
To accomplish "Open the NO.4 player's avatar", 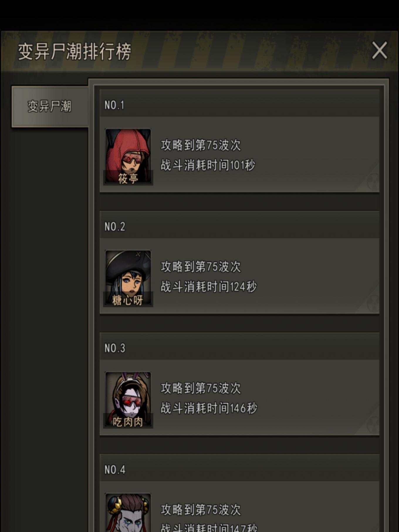I will [128, 512].
